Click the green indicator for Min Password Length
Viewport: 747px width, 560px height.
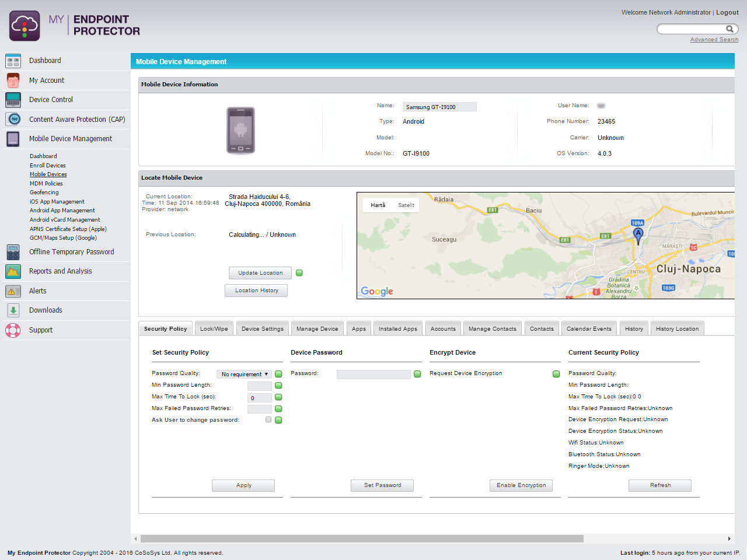click(278, 386)
